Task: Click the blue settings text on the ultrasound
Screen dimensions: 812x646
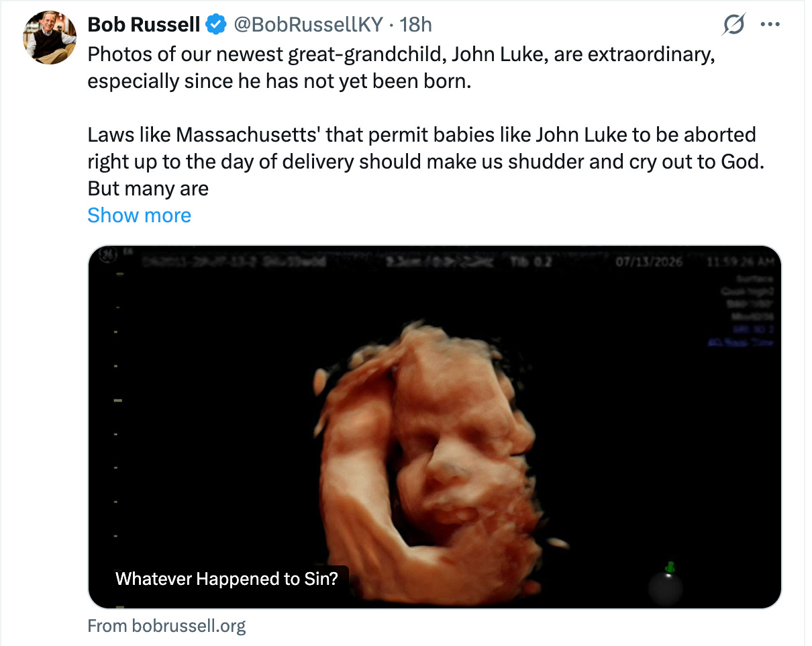Action: 740,336
